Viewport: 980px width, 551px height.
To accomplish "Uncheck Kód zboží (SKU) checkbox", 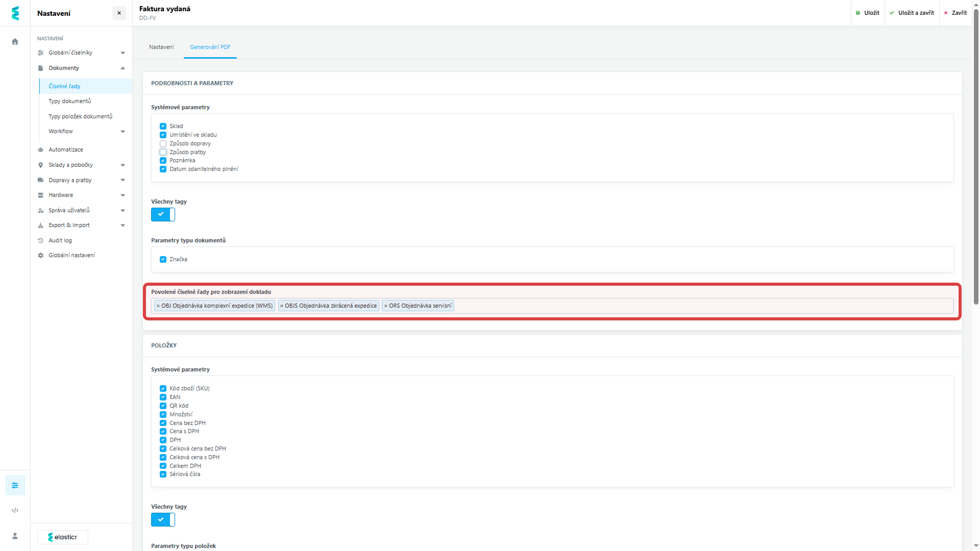I will tap(163, 388).
